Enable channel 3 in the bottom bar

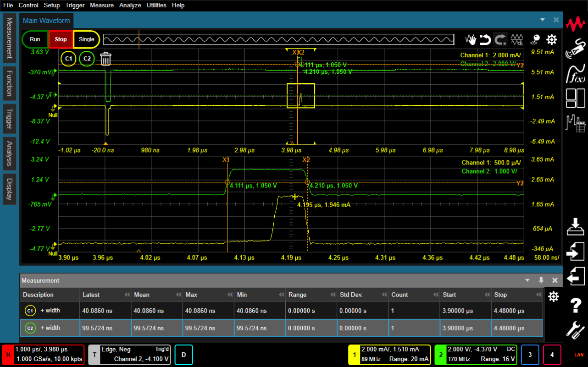[530, 355]
